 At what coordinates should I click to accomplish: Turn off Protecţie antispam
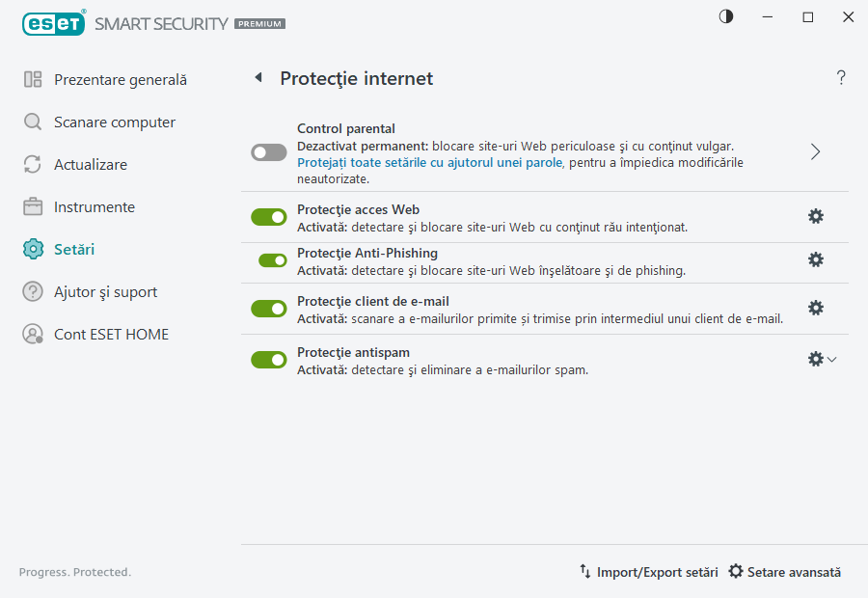pyautogui.click(x=268, y=359)
